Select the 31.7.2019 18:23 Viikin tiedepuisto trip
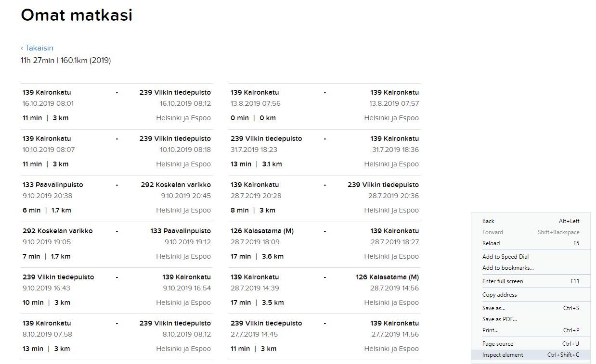The image size is (596, 364). [324, 152]
